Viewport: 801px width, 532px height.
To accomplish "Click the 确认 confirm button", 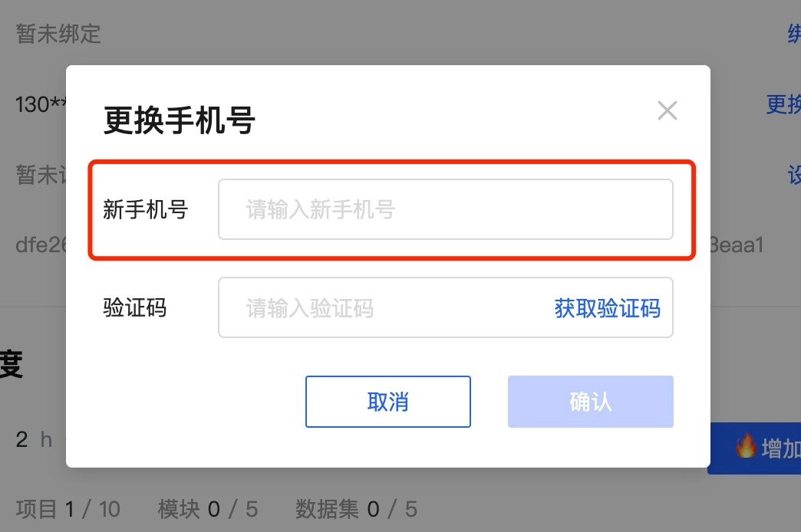I will tap(590, 401).
